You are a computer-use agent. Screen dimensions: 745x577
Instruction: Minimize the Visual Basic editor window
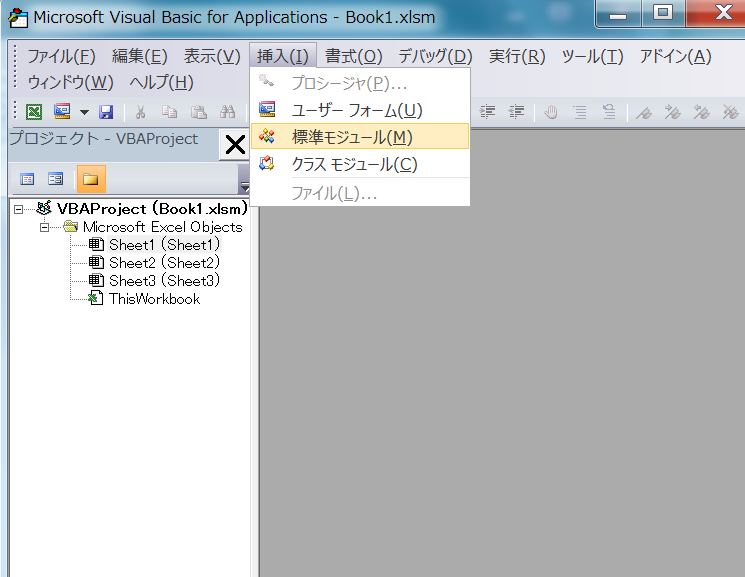(618, 14)
